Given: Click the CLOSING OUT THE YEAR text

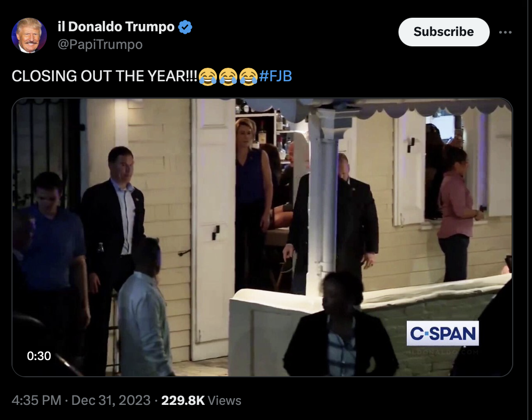Looking at the screenshot, I should (x=104, y=76).
